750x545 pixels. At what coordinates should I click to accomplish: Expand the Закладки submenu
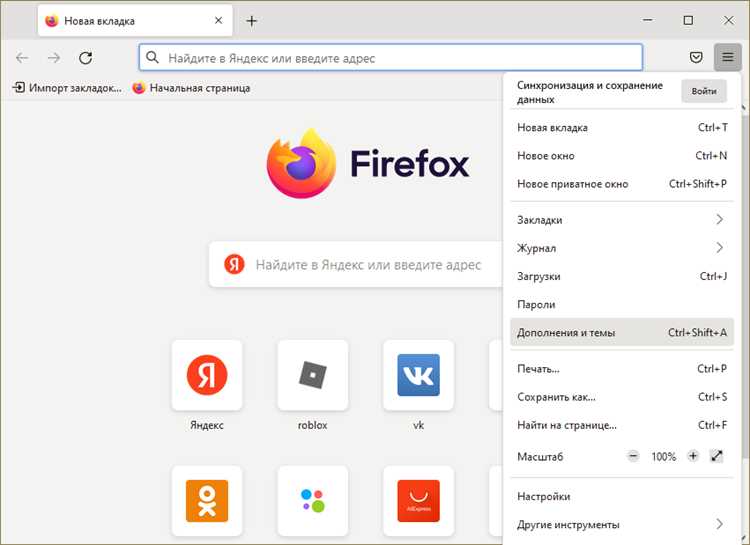click(622, 220)
